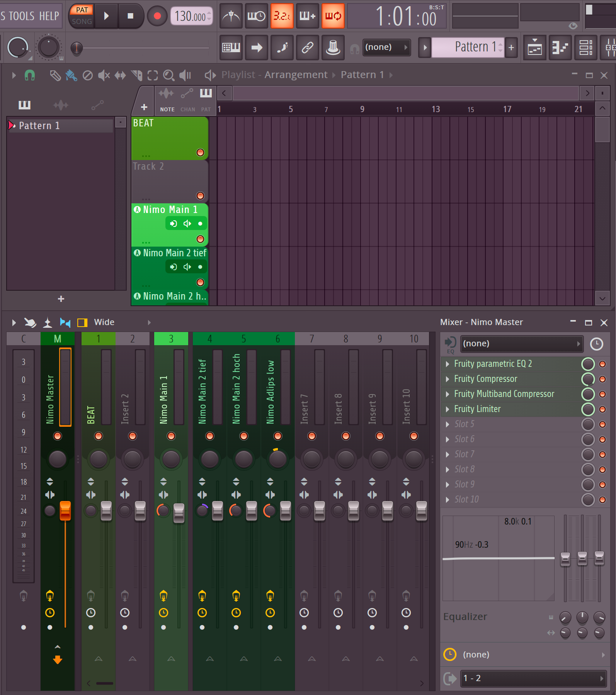Click the Mixer multi-touch control icon
Screen dimensions: 616x695
coord(30,322)
